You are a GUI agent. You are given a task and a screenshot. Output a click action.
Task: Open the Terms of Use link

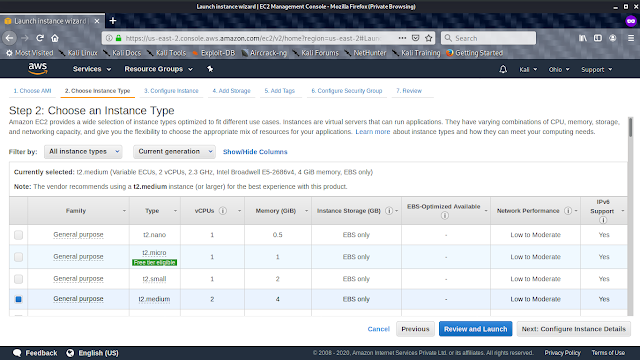coord(608,353)
